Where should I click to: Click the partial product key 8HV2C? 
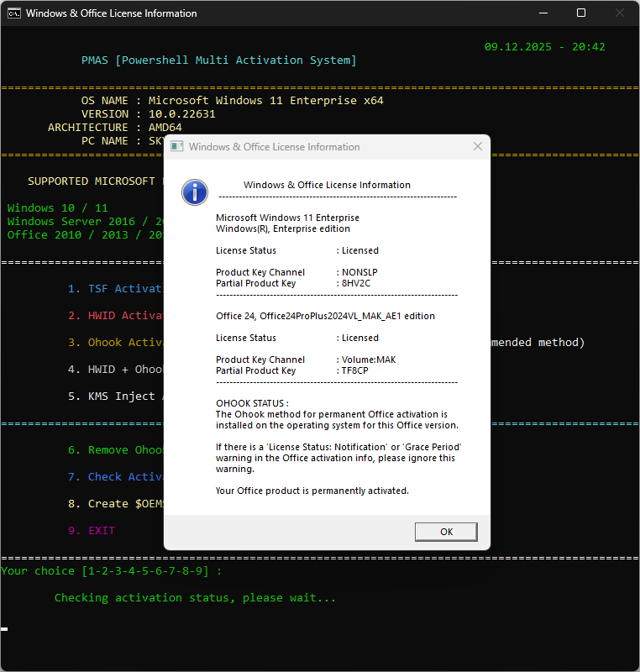tap(356, 283)
